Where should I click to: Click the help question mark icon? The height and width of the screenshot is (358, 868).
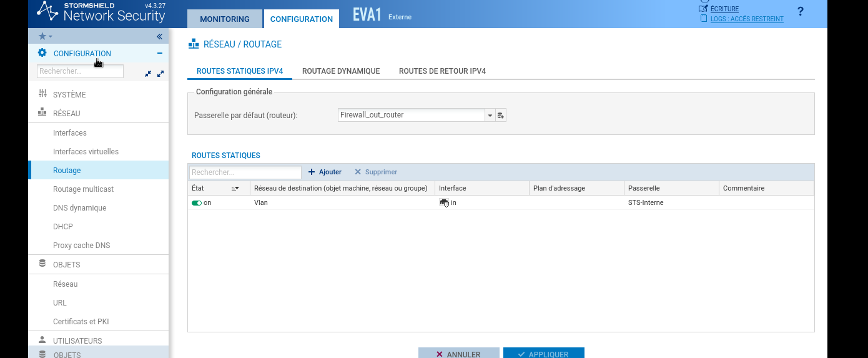coord(801,11)
